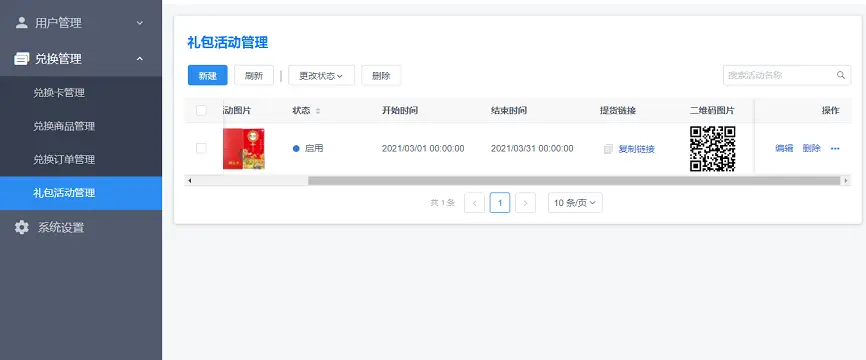Click the 状态 column sort arrows

pyautogui.click(x=318, y=111)
